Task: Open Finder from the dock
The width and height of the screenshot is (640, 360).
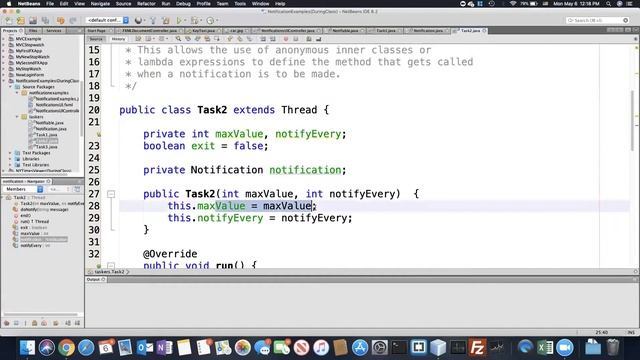Action: [x=27, y=348]
